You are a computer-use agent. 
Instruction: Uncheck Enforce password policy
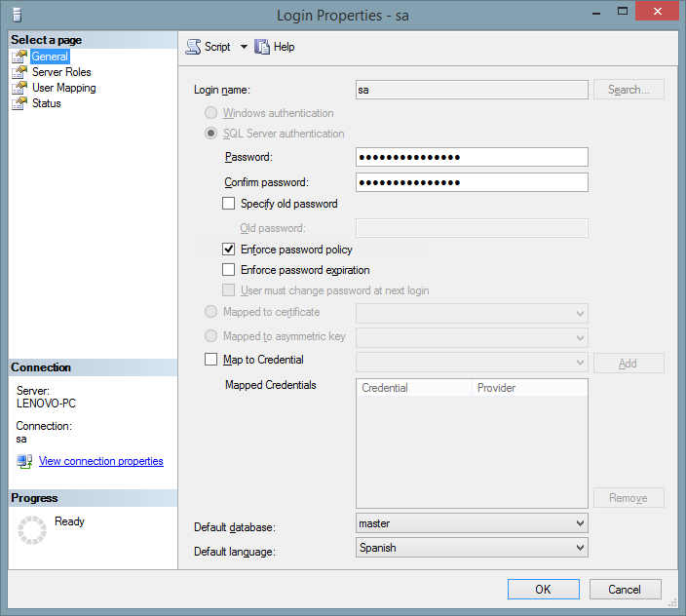click(x=228, y=250)
